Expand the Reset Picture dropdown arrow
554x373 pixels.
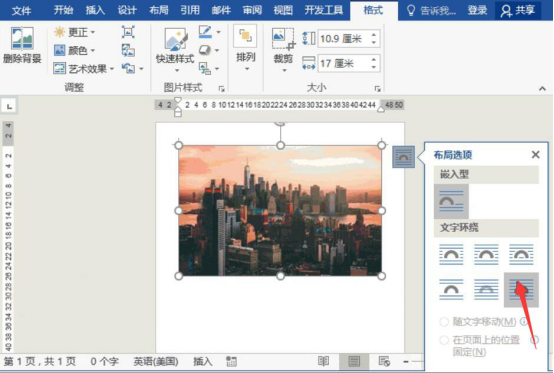pos(141,69)
